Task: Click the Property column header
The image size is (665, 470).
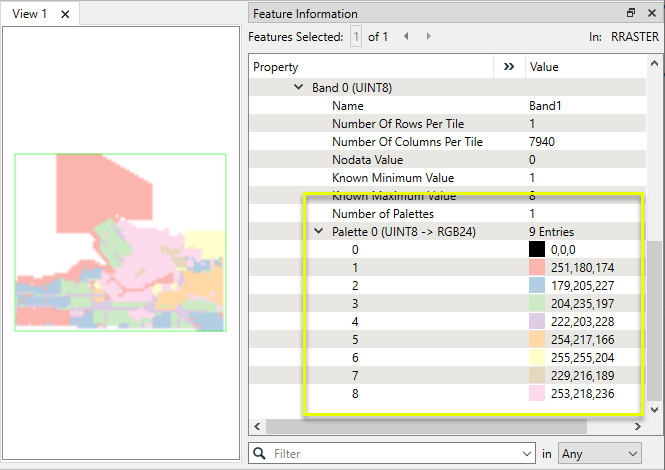Action: point(370,67)
